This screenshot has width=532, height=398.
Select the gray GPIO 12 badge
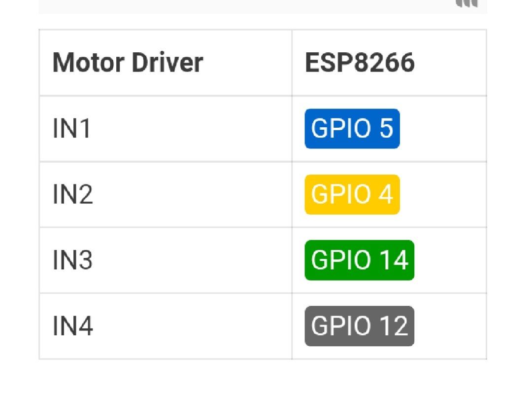pyautogui.click(x=359, y=326)
